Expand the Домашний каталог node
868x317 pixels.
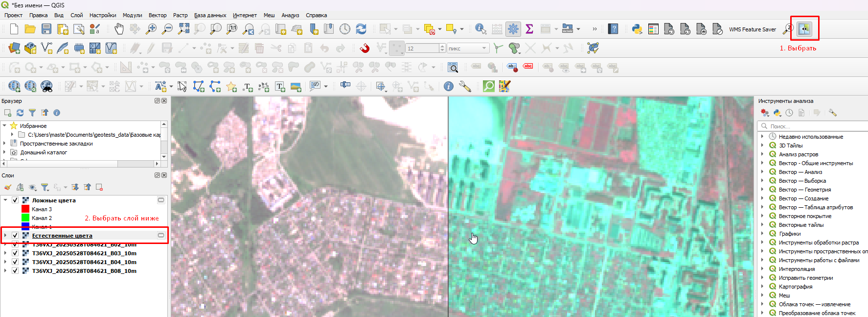click(4, 152)
